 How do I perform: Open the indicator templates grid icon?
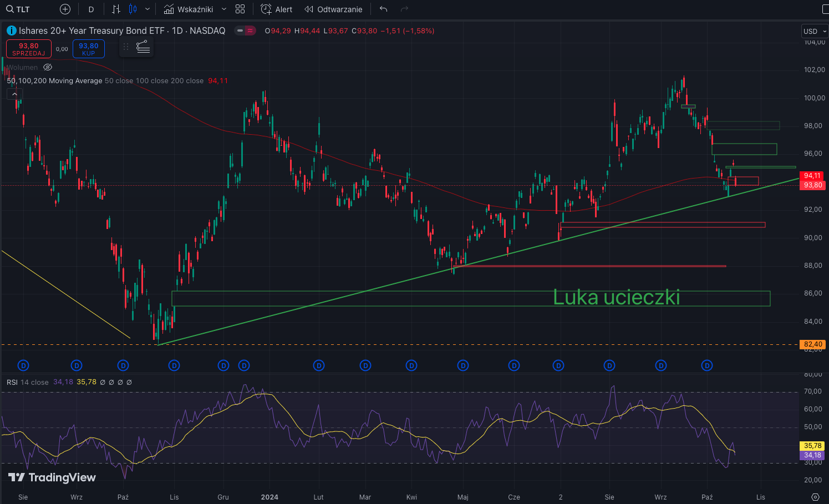click(x=240, y=9)
